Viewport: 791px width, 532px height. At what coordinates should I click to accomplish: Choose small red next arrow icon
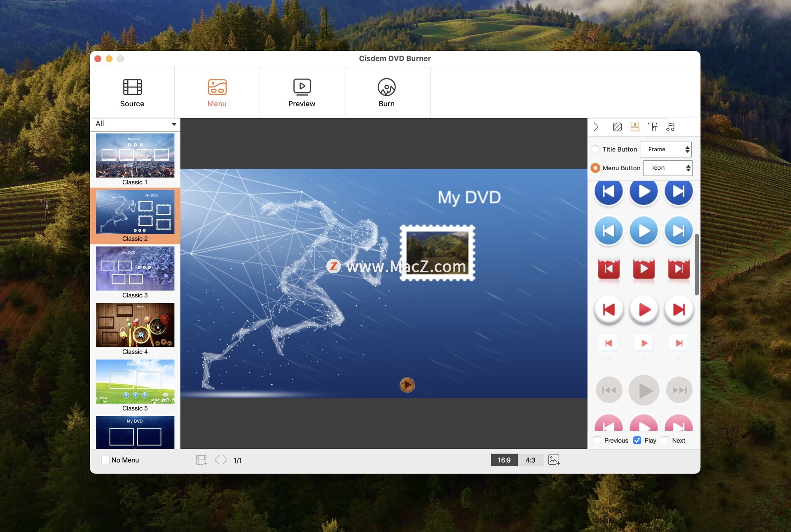pyautogui.click(x=679, y=343)
